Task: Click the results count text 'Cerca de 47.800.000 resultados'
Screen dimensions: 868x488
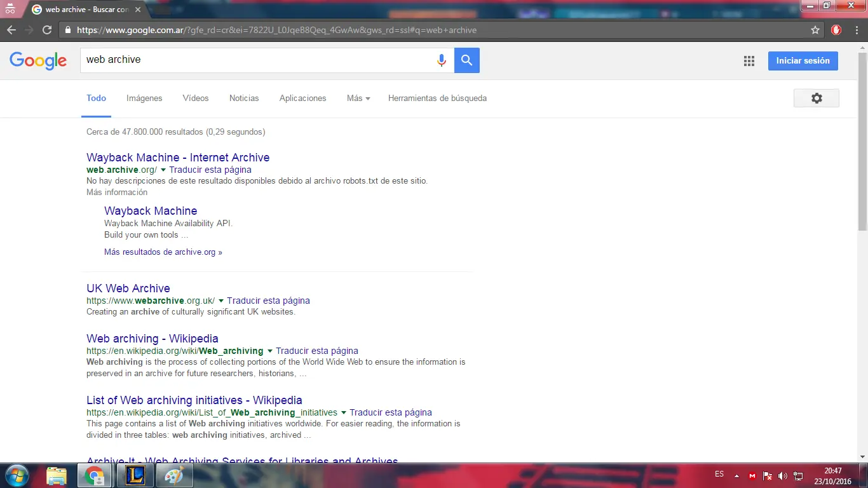Action: point(146,132)
